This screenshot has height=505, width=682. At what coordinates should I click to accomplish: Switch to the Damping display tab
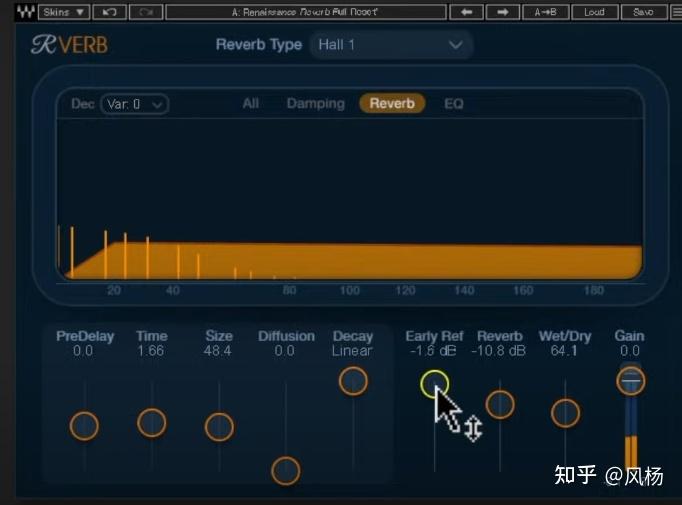pyautogui.click(x=316, y=104)
